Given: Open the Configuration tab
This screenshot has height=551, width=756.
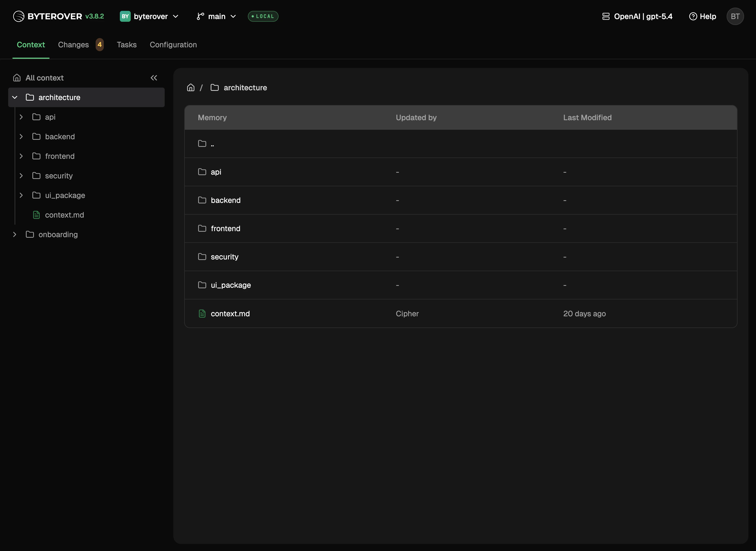Looking at the screenshot, I should coord(173,45).
